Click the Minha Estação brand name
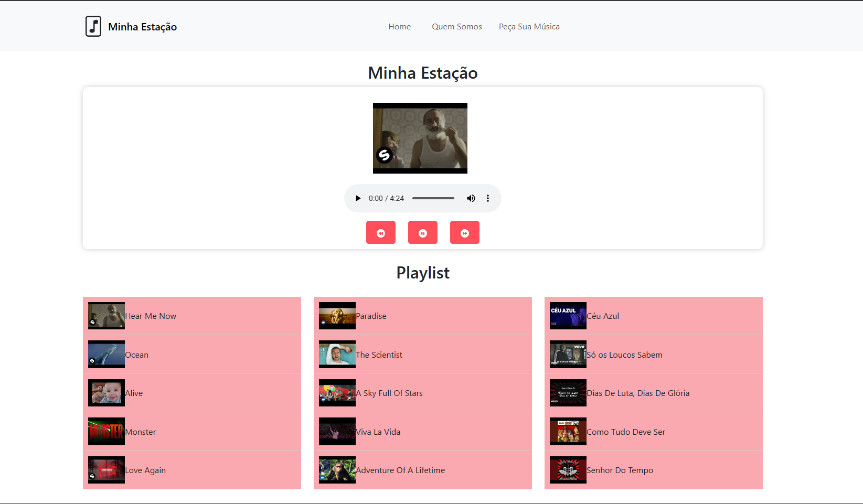This screenshot has height=504, width=863. (x=143, y=27)
